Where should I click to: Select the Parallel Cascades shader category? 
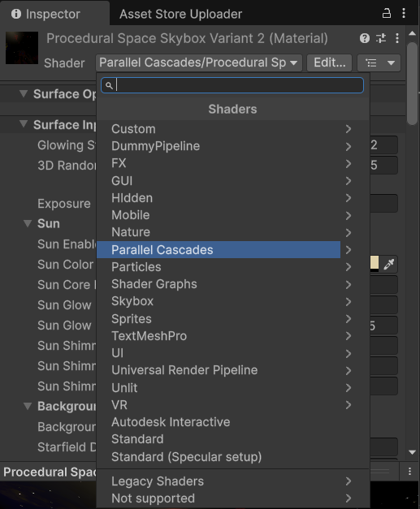[x=233, y=250]
